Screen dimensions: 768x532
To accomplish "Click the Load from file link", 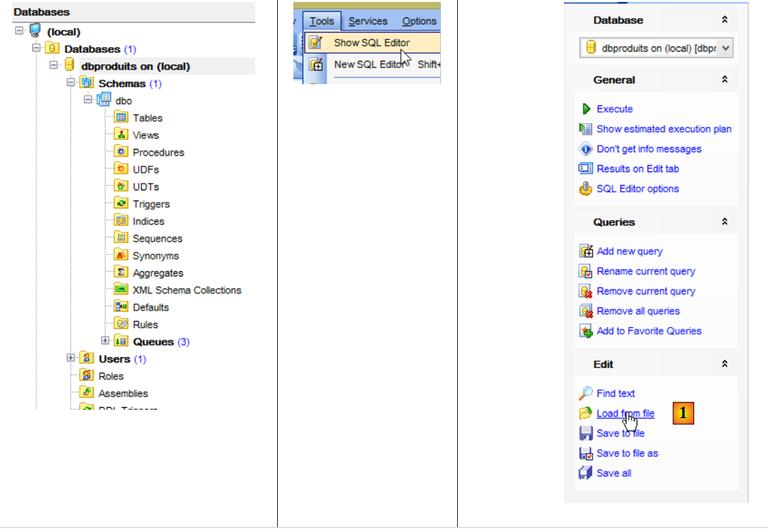I will click(x=625, y=414).
